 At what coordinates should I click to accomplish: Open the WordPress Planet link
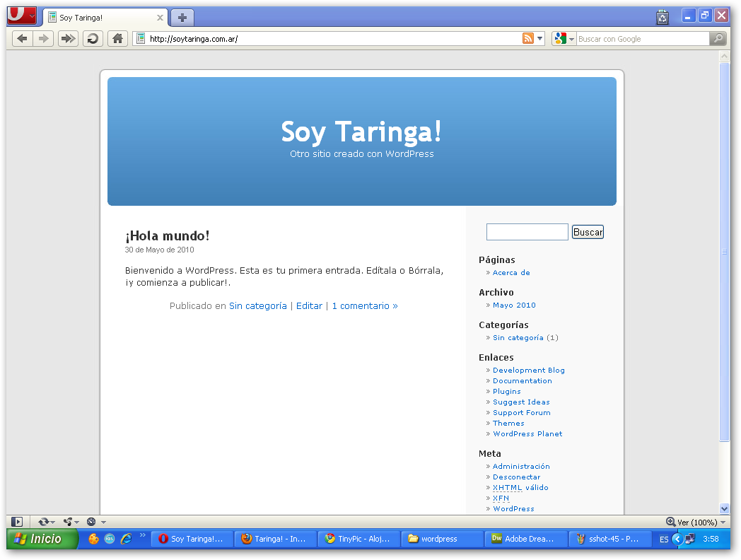click(527, 434)
